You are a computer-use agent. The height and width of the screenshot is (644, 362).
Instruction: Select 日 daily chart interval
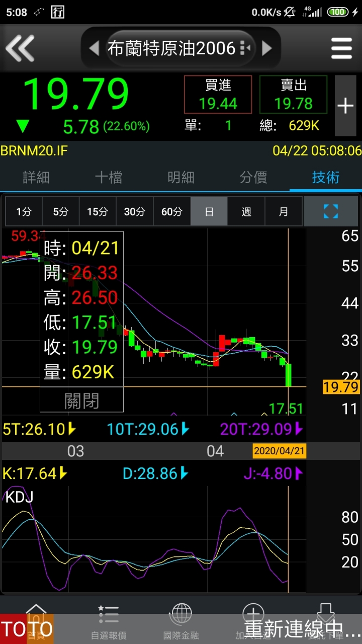click(x=209, y=211)
